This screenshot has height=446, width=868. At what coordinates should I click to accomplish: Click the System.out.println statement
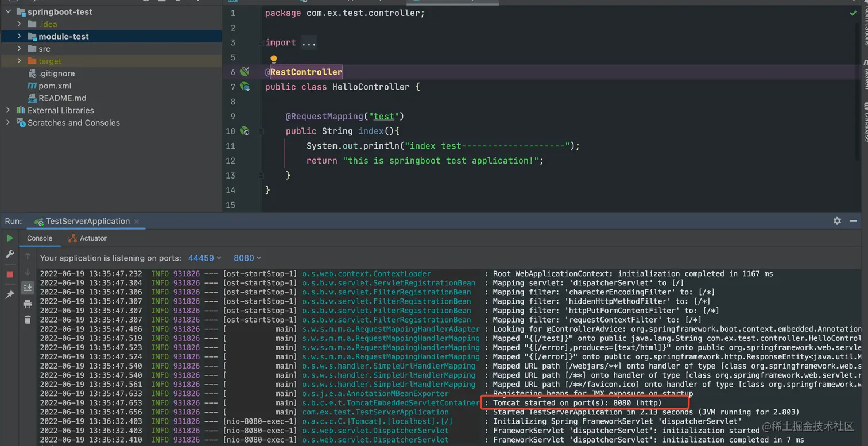coord(443,146)
